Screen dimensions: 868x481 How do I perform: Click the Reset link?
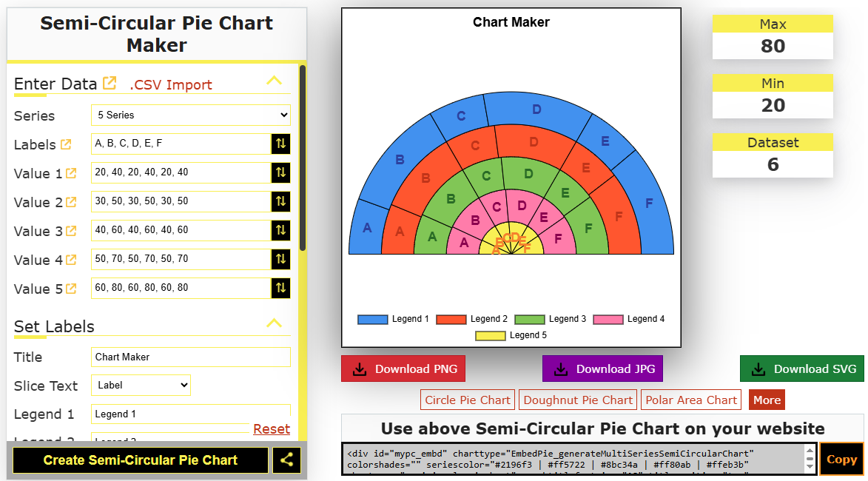click(x=272, y=428)
